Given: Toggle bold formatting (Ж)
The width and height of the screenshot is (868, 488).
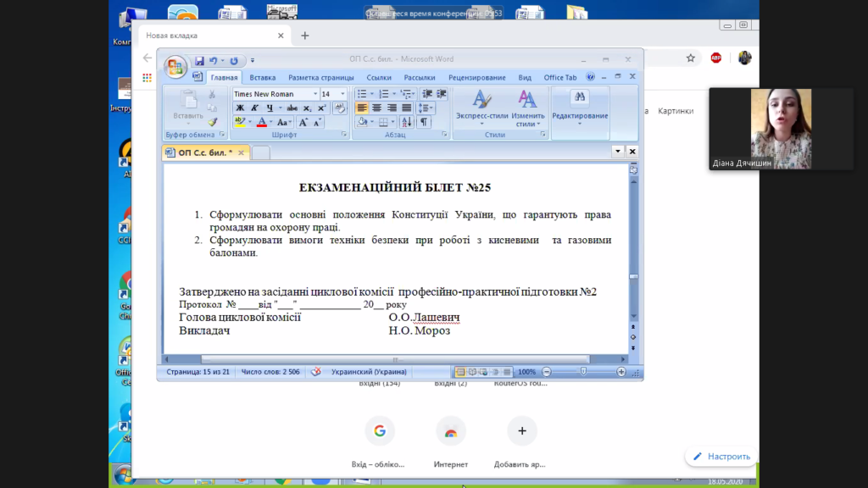Looking at the screenshot, I should coord(240,108).
